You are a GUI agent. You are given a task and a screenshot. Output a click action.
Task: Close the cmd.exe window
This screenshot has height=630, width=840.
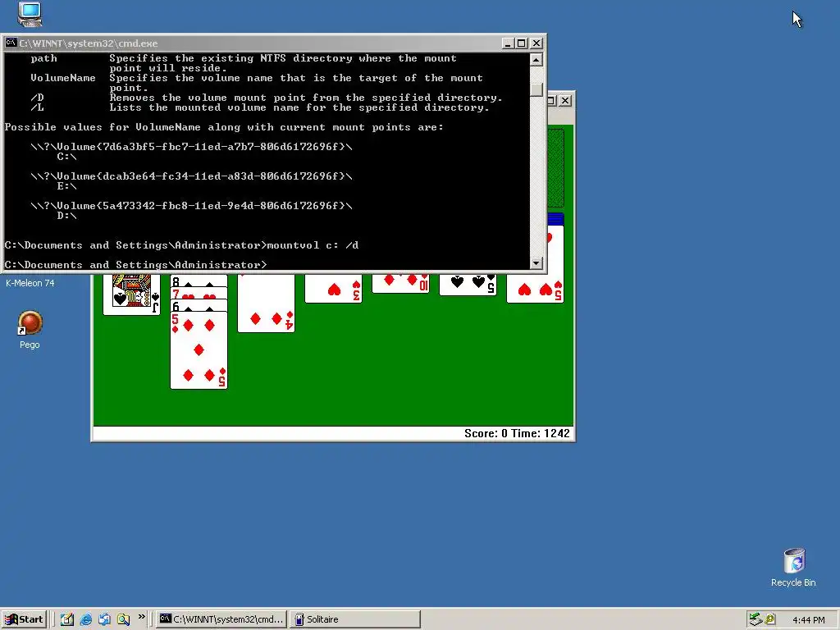pos(536,43)
